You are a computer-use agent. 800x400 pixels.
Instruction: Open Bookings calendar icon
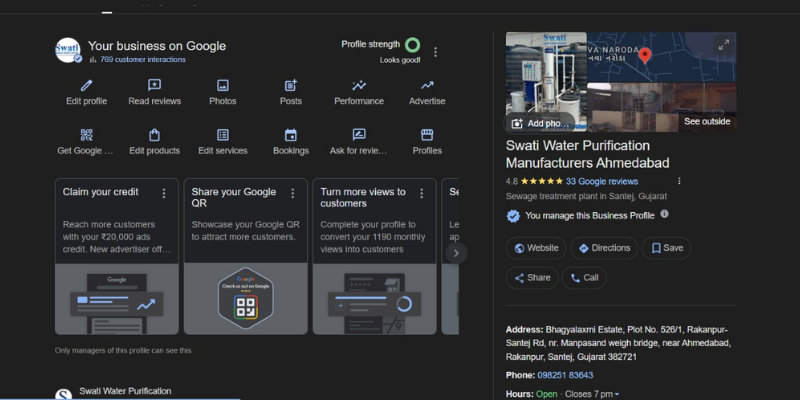pyautogui.click(x=291, y=135)
